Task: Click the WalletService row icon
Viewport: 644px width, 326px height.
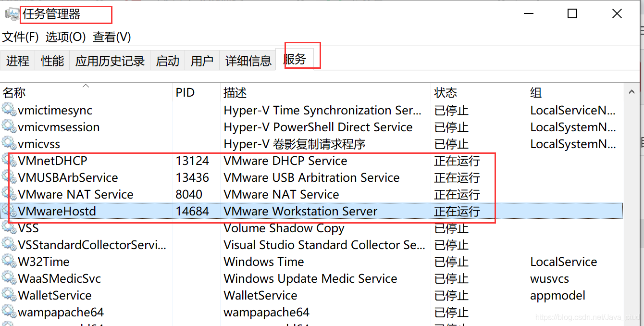Action: (9, 295)
